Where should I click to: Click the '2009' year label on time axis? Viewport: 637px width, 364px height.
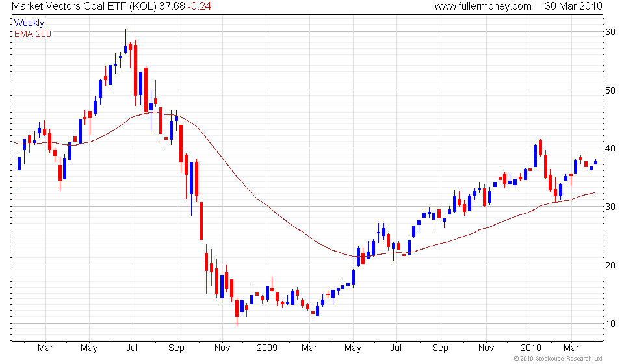click(267, 348)
